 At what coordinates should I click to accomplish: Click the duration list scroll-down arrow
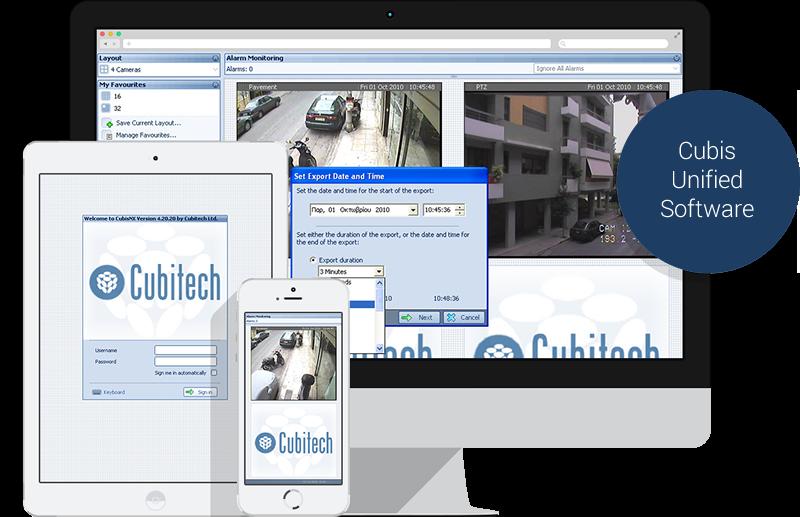[x=379, y=348]
